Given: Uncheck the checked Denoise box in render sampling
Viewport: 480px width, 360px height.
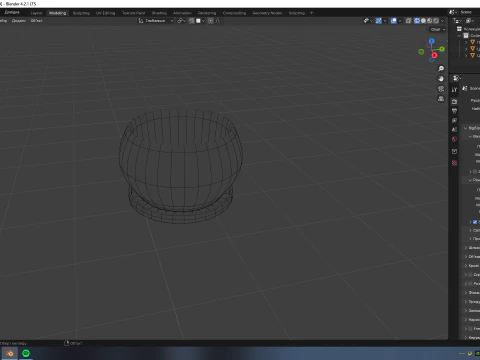Looking at the screenshot, I should [x=475, y=222].
